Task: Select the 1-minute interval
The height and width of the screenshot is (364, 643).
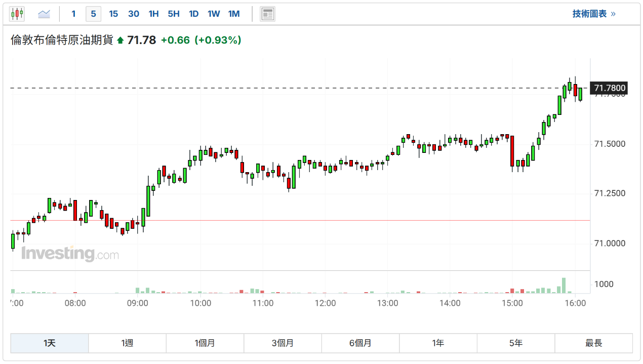Action: point(73,14)
